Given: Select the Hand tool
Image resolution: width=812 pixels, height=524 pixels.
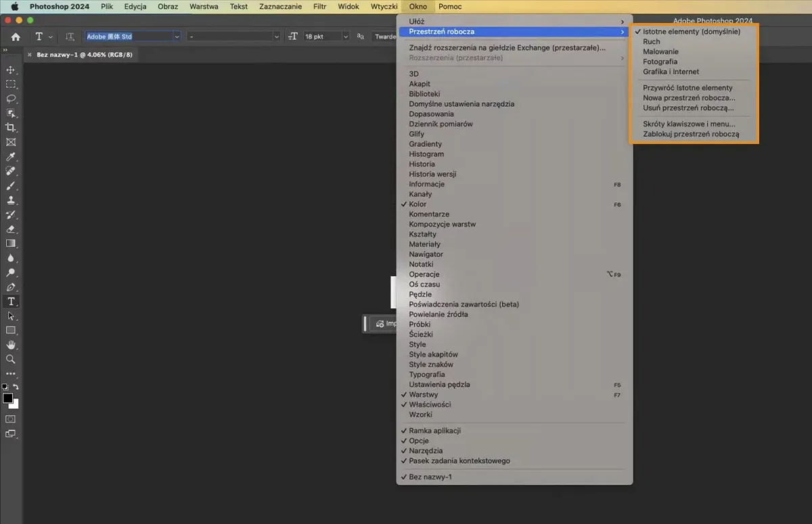Looking at the screenshot, I should (11, 345).
